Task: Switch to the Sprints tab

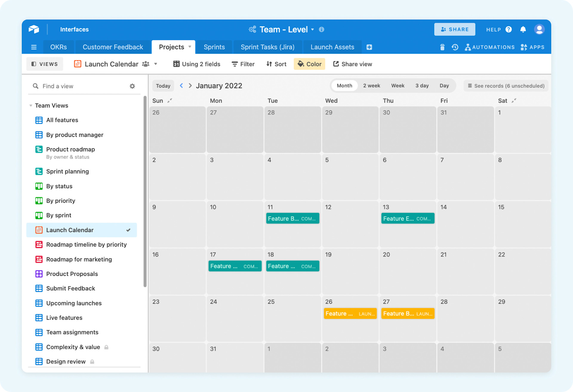Action: [214, 47]
